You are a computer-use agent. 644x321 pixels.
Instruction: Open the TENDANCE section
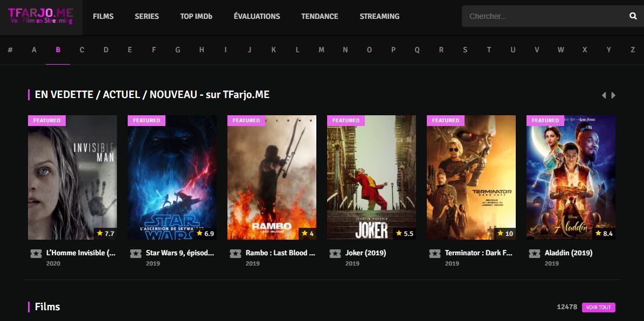320,16
